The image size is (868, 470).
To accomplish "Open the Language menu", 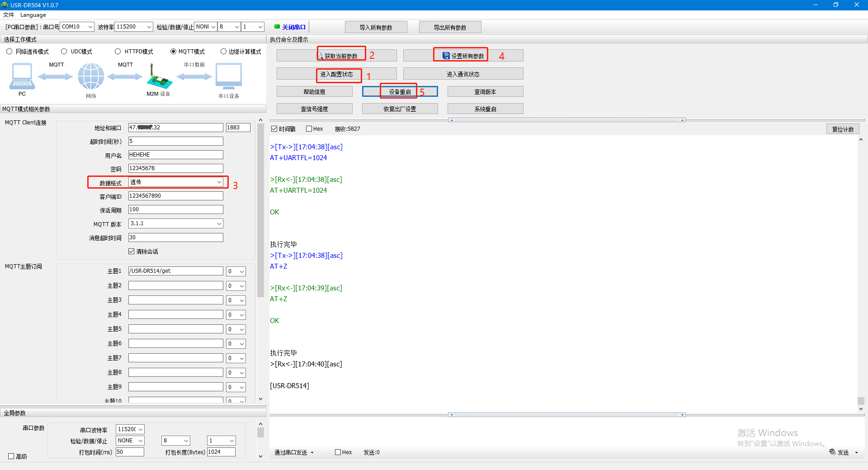I will pyautogui.click(x=33, y=15).
